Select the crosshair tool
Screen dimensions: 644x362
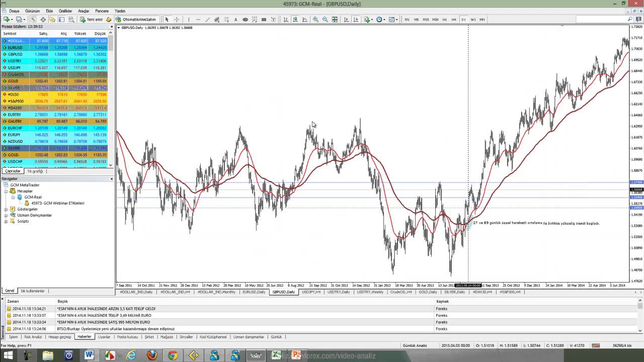click(x=177, y=20)
